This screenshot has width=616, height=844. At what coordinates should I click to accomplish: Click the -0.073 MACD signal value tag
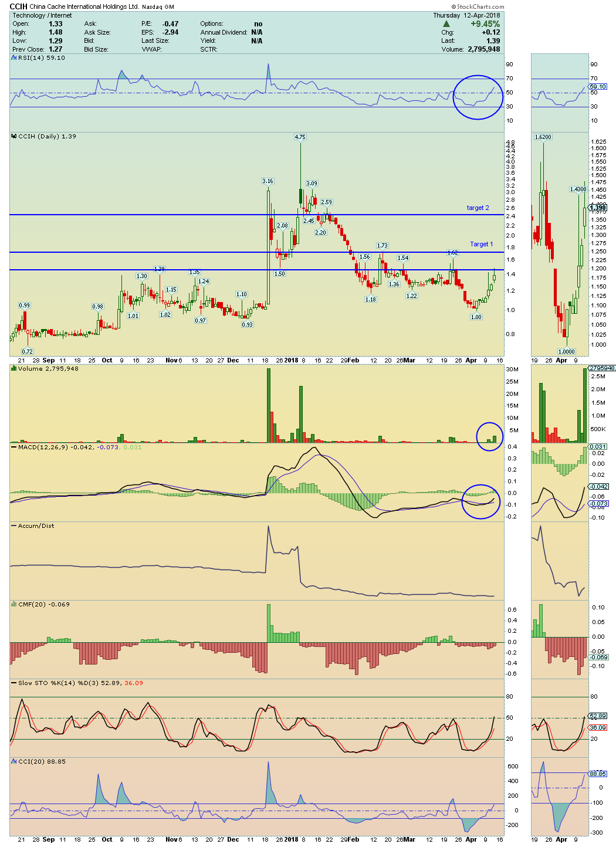click(599, 503)
